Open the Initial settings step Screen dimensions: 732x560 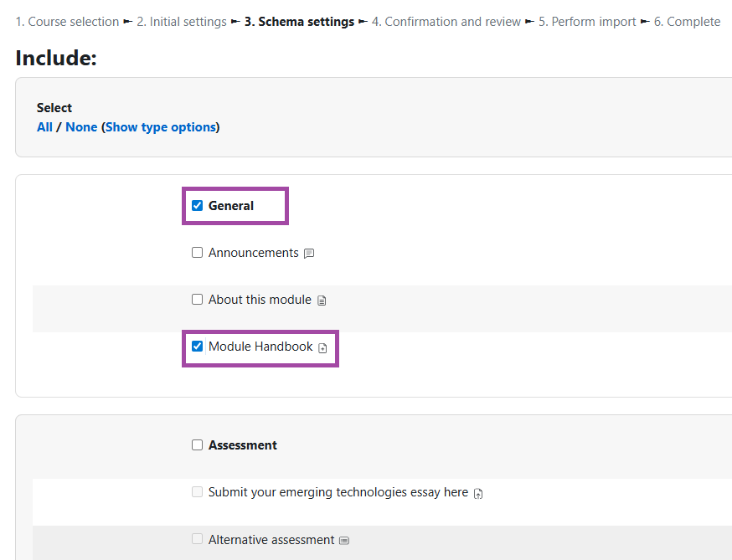(x=181, y=21)
